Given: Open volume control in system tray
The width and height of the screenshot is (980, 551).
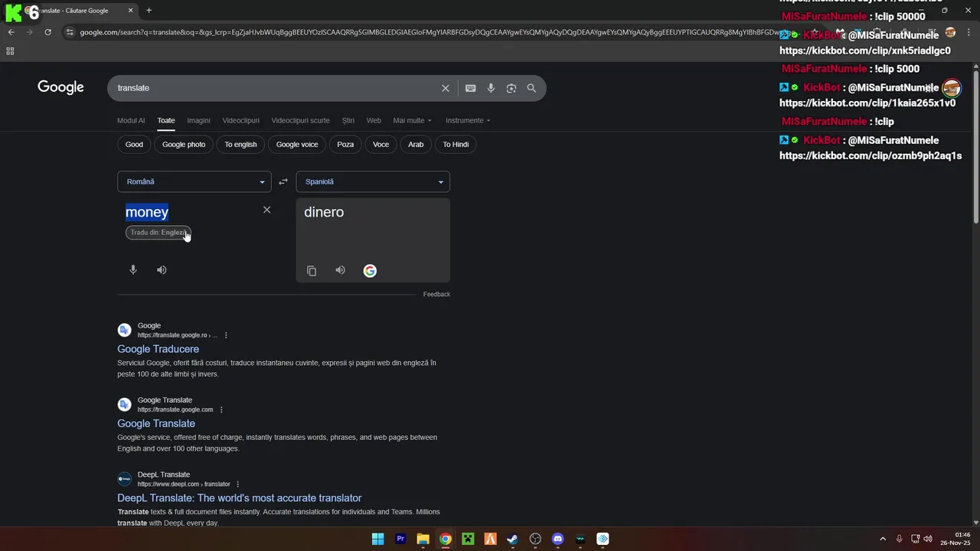Looking at the screenshot, I should click(x=928, y=539).
